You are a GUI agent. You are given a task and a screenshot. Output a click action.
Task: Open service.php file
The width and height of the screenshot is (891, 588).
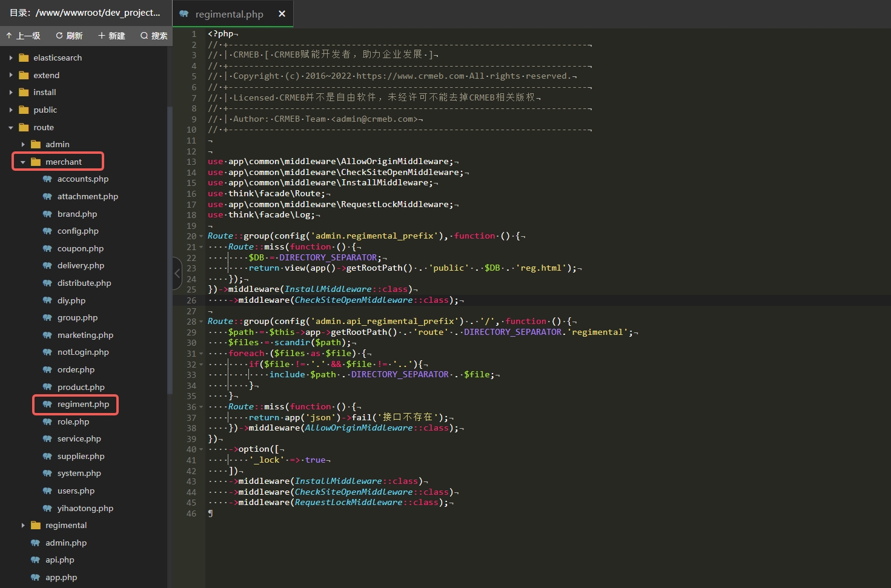point(79,438)
